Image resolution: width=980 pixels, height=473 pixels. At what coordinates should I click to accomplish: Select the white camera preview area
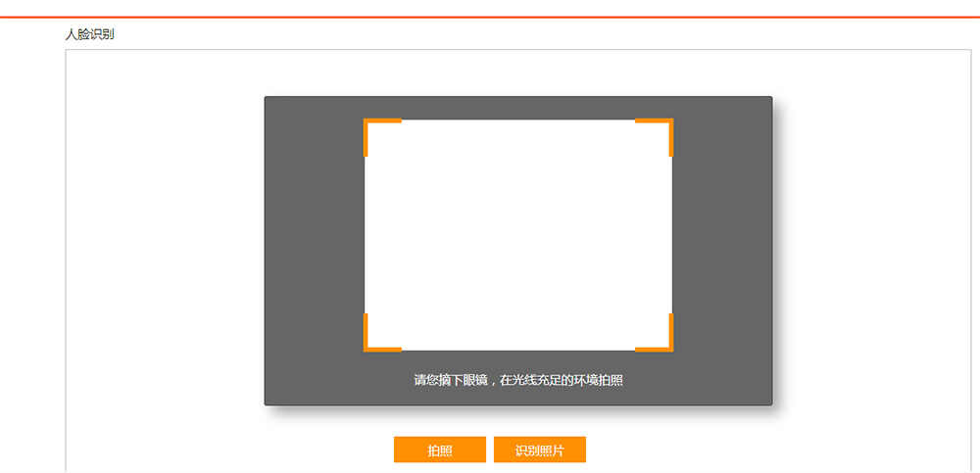(x=518, y=235)
